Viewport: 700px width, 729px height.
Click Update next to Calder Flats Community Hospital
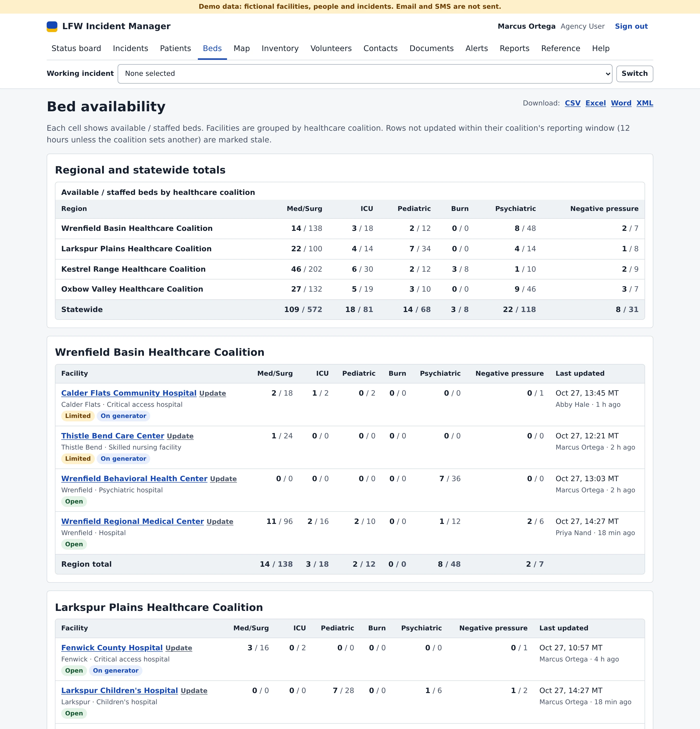pos(212,393)
